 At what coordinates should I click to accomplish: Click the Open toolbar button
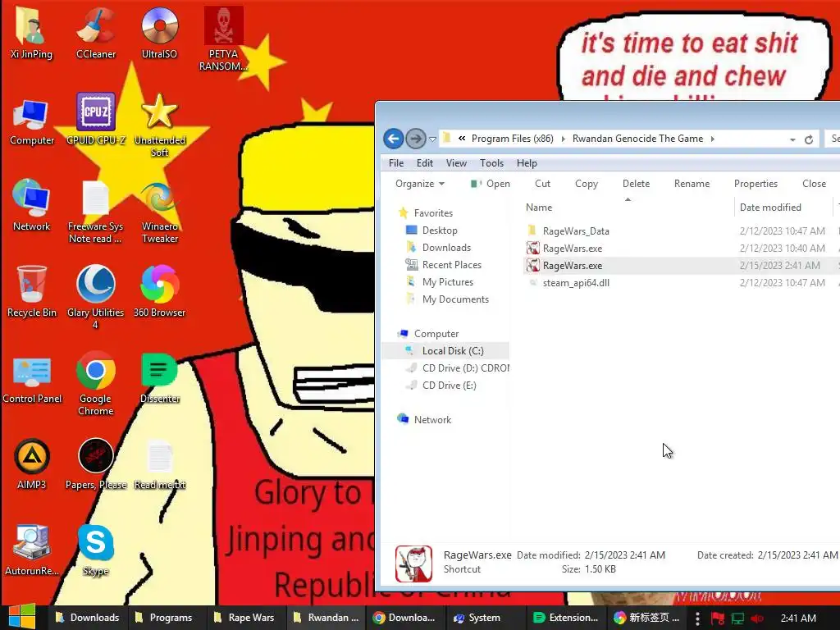tap(491, 184)
